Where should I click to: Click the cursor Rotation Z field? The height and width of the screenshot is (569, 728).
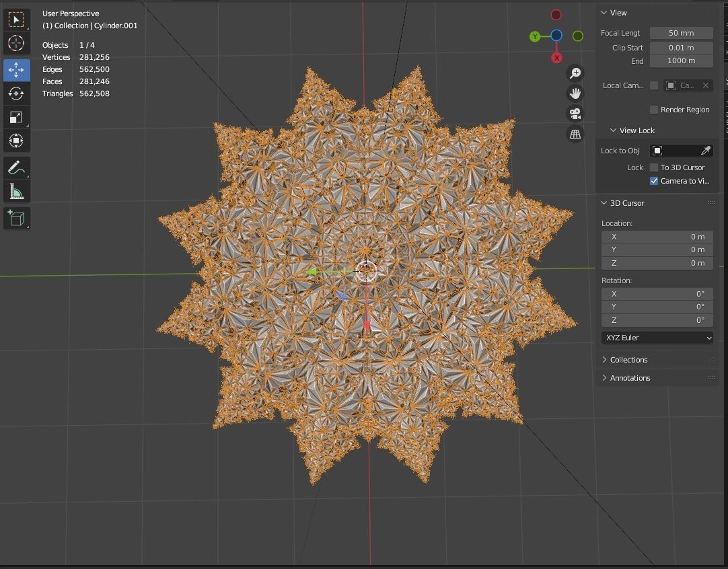[657, 320]
